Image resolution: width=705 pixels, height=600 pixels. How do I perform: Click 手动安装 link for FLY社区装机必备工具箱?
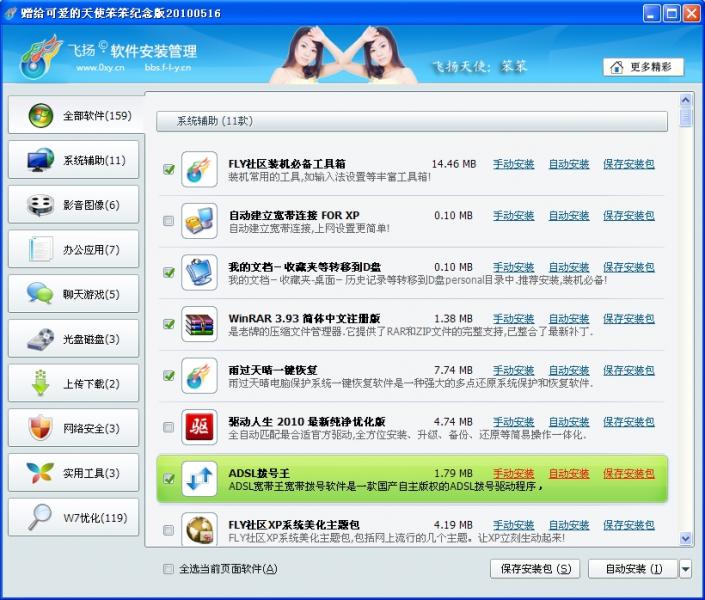click(513, 164)
